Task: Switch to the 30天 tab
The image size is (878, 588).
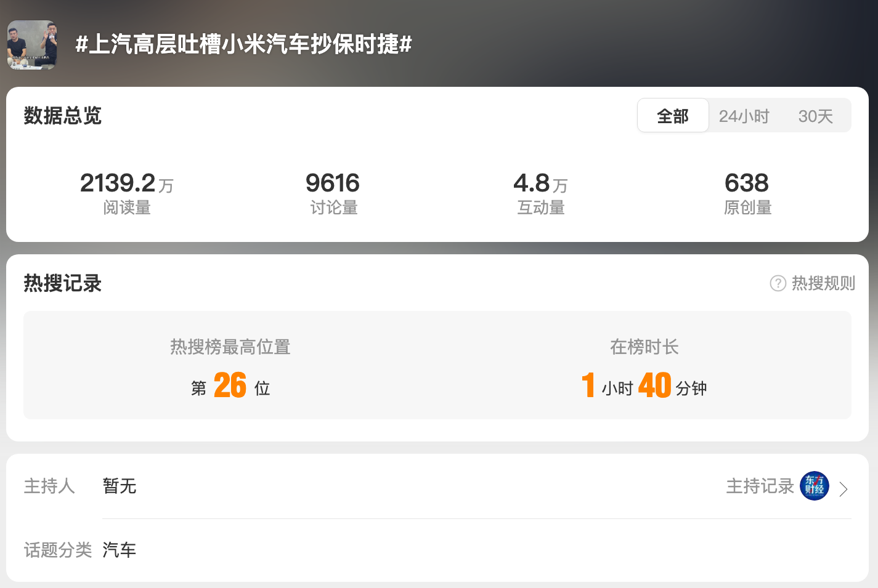Action: click(815, 116)
